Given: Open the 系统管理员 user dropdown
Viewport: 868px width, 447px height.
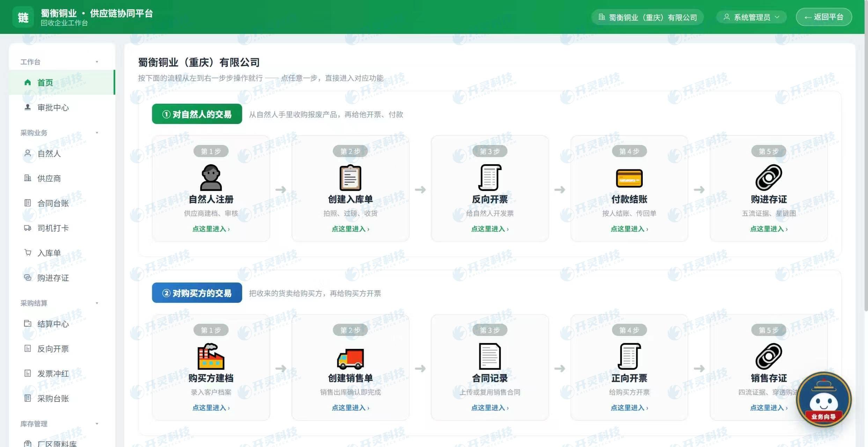Looking at the screenshot, I should click(751, 17).
